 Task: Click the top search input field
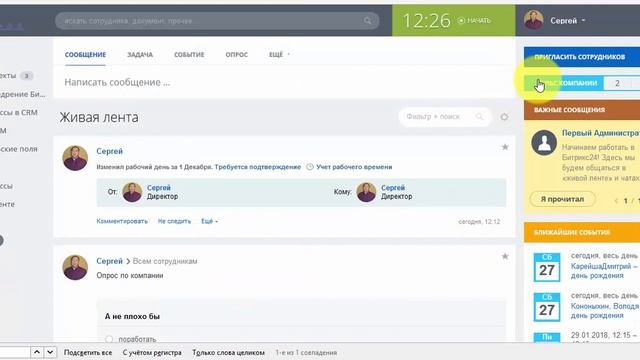217,21
